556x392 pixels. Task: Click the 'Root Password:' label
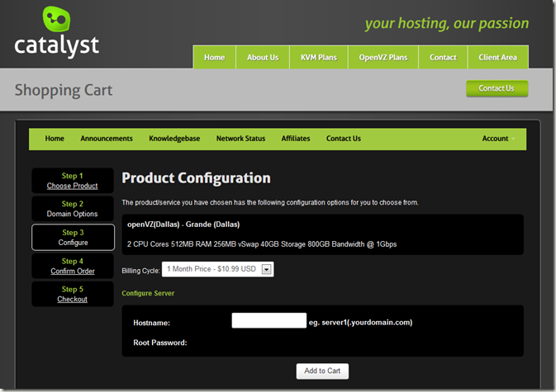(x=160, y=342)
